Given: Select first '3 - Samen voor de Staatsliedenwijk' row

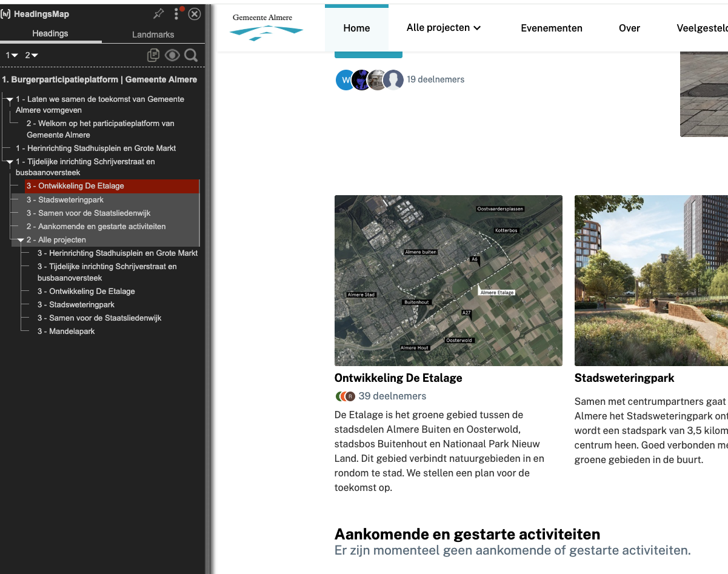Looking at the screenshot, I should (88, 213).
